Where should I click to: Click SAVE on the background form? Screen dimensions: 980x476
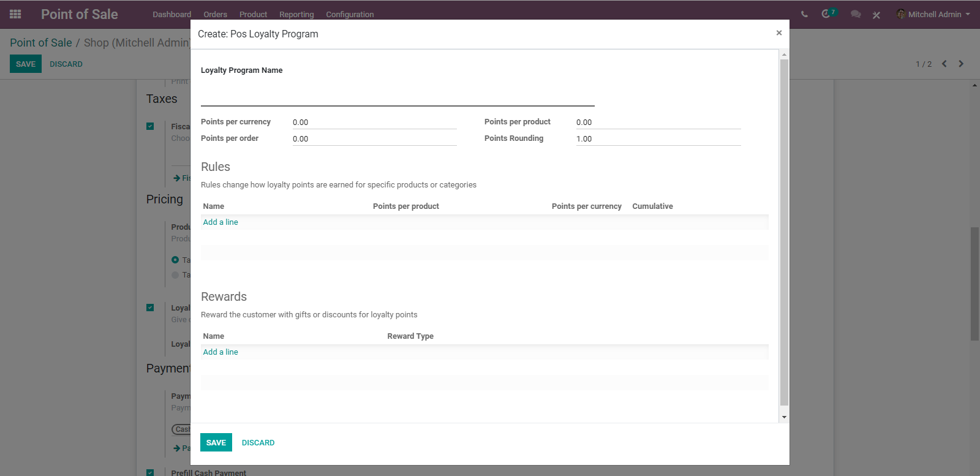[26, 64]
